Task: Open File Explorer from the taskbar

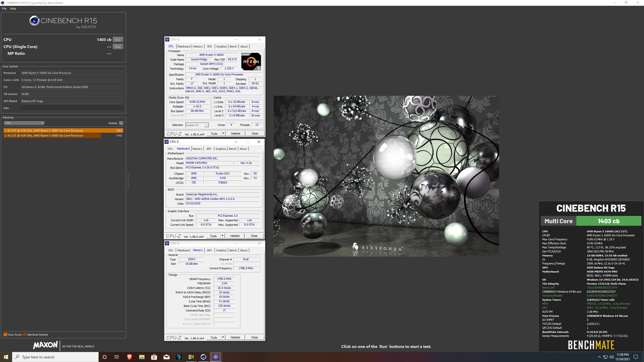Action: pos(142,357)
